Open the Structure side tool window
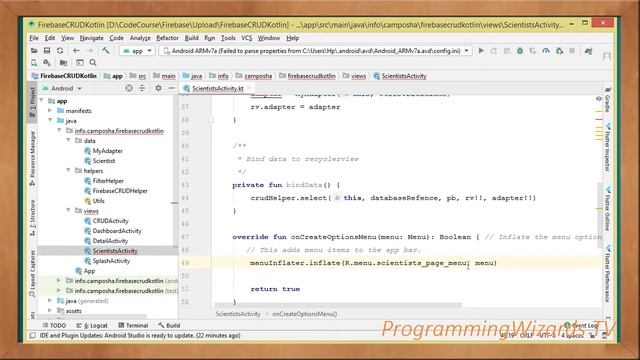The width and height of the screenshot is (640, 360). (33, 218)
